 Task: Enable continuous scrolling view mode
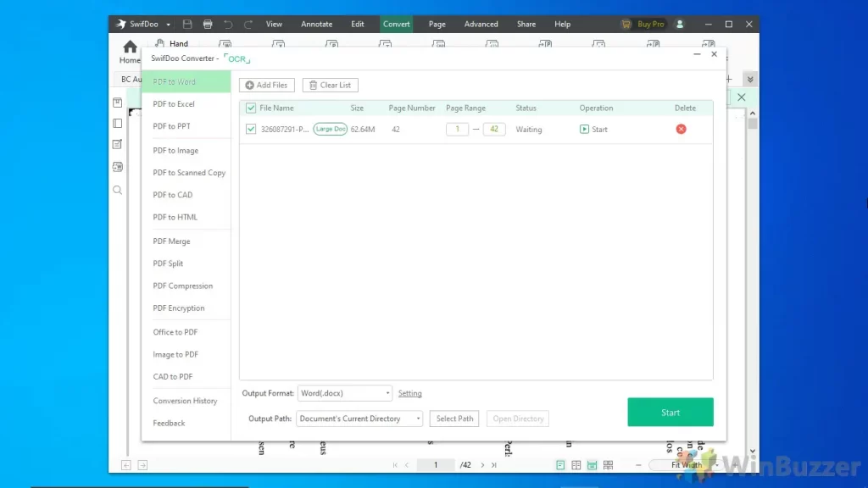point(591,464)
